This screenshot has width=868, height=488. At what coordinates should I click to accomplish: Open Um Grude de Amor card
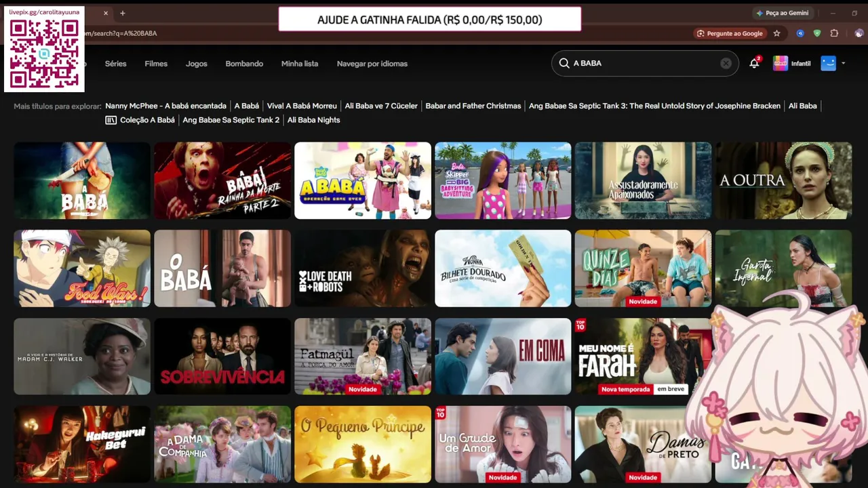pyautogui.click(x=503, y=445)
